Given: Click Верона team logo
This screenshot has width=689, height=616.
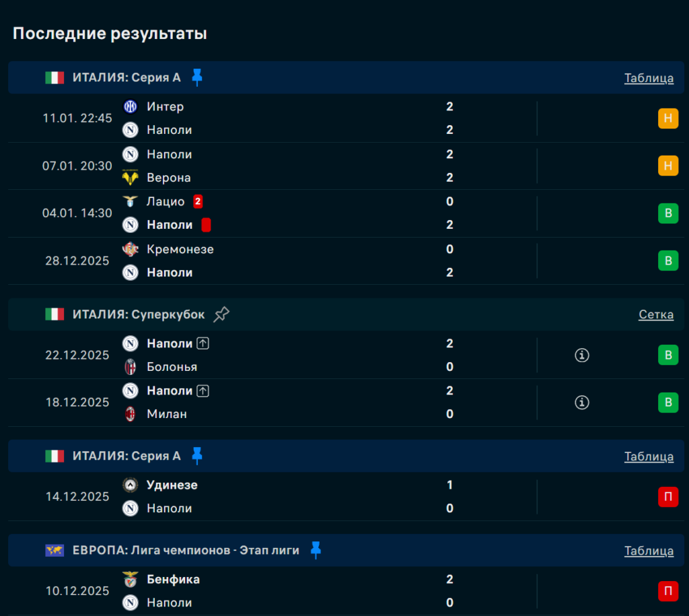Looking at the screenshot, I should click(x=130, y=178).
